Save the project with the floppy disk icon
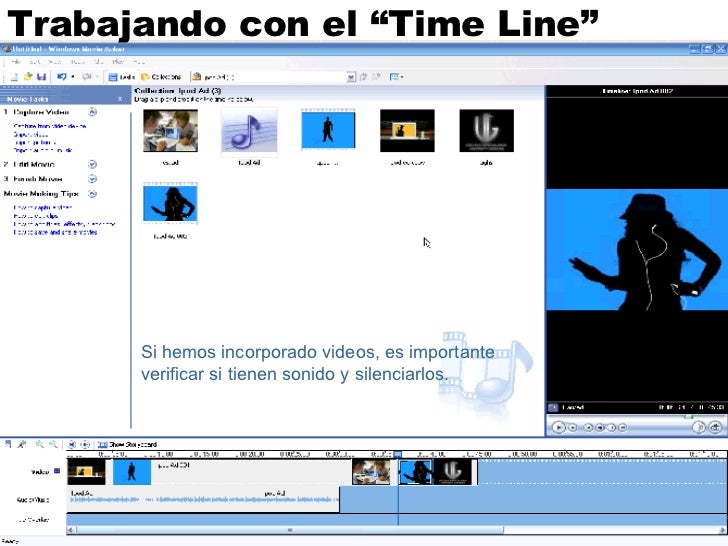The width and height of the screenshot is (728, 546). (x=41, y=77)
